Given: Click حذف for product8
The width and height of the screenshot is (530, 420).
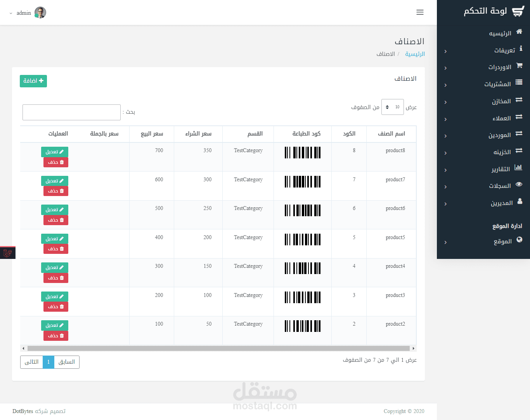Looking at the screenshot, I should pos(56,162).
